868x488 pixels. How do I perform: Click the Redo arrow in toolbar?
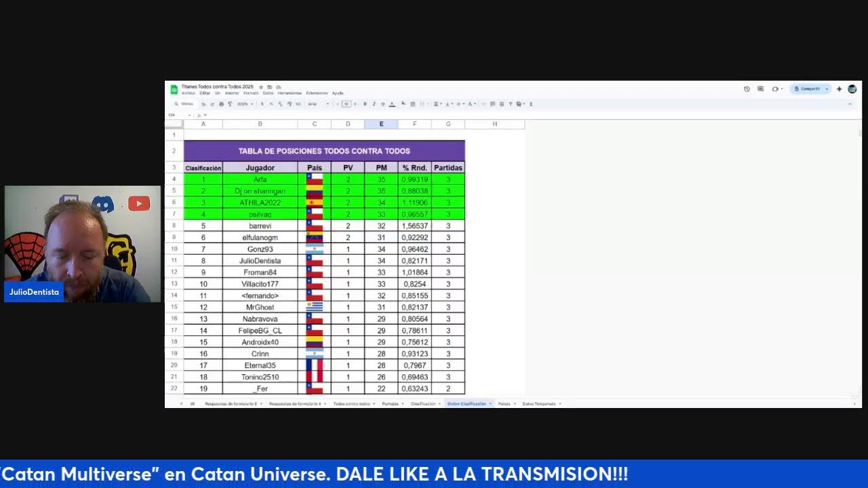[x=212, y=104]
